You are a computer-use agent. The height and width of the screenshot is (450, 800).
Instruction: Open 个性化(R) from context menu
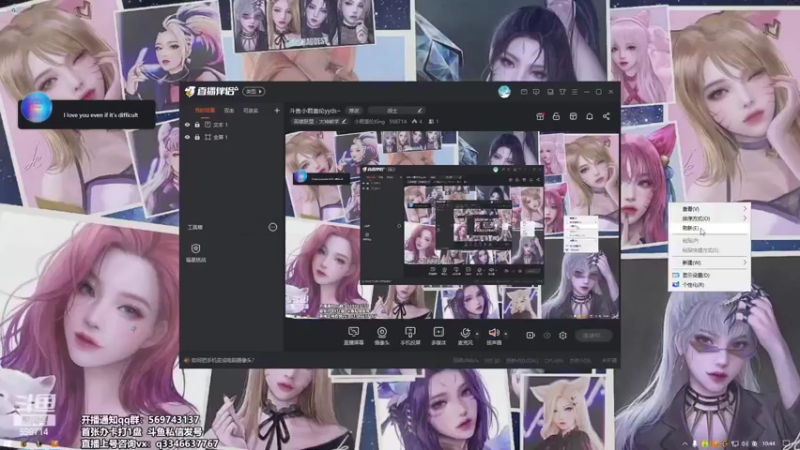click(709, 285)
